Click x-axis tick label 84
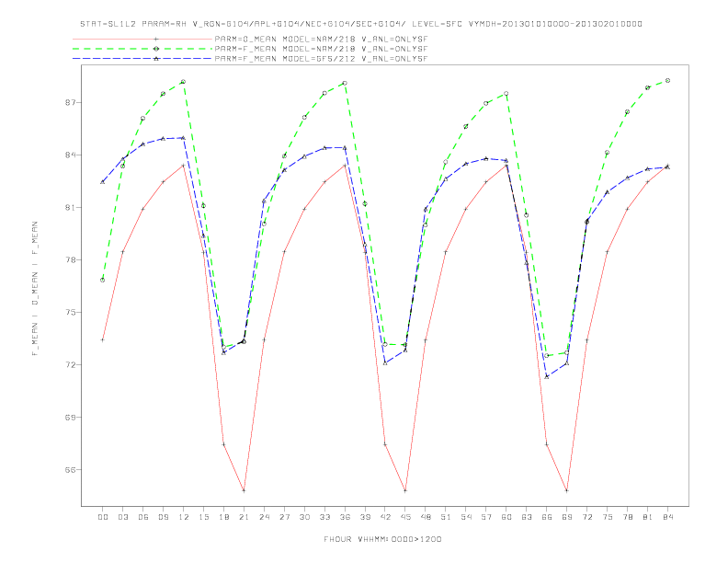 (668, 517)
